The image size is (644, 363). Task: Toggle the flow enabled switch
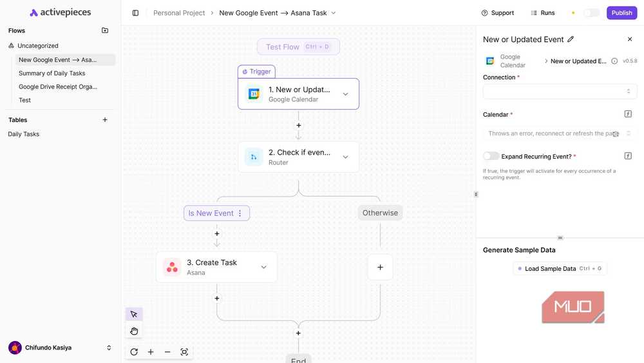pyautogui.click(x=591, y=13)
